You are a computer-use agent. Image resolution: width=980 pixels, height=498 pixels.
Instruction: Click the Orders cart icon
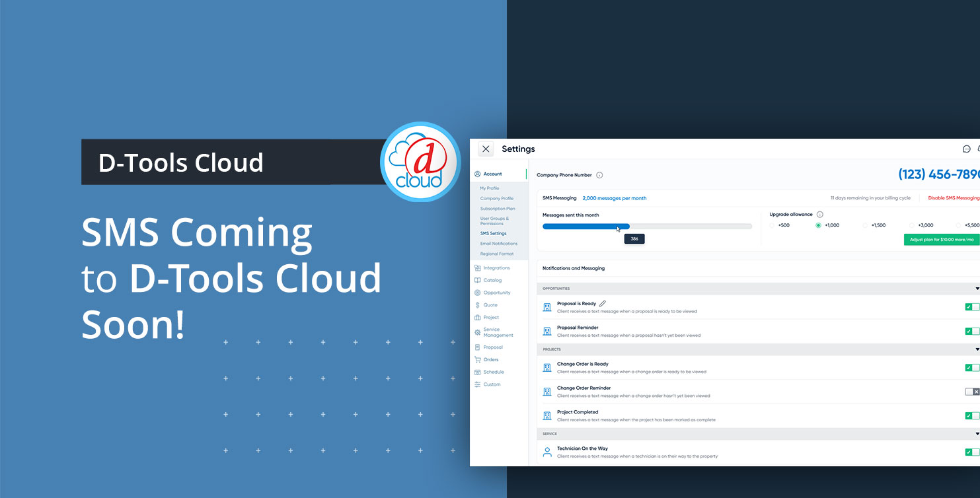coord(478,360)
